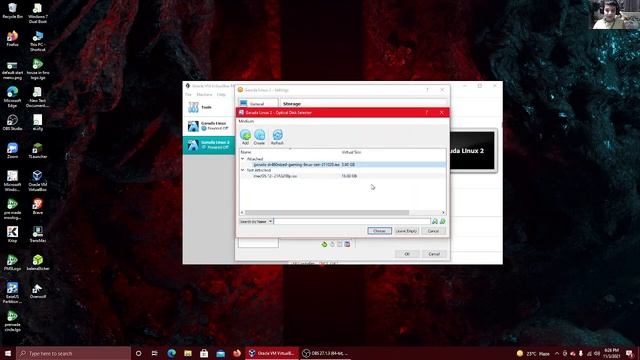640x360 pixels.
Task: Open the notification center icon
Action: pyautogui.click(x=630, y=353)
